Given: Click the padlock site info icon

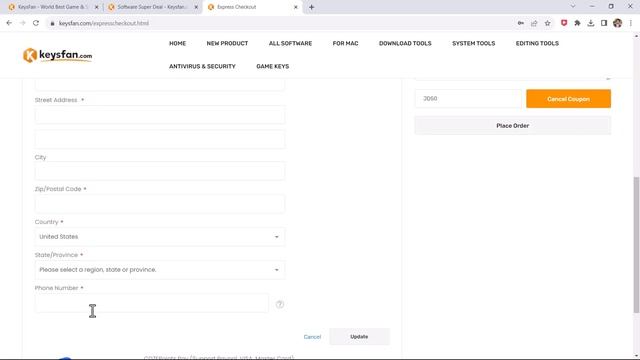Looking at the screenshot, I should (x=52, y=23).
